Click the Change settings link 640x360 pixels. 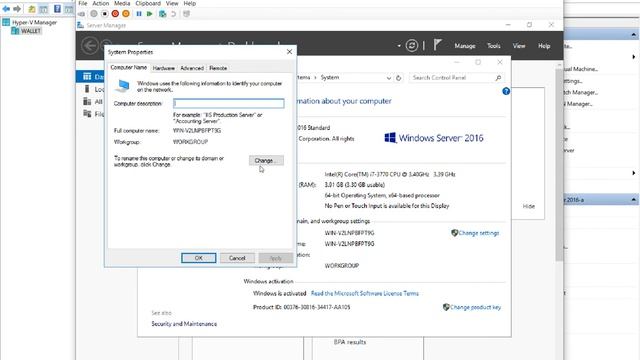478,233
